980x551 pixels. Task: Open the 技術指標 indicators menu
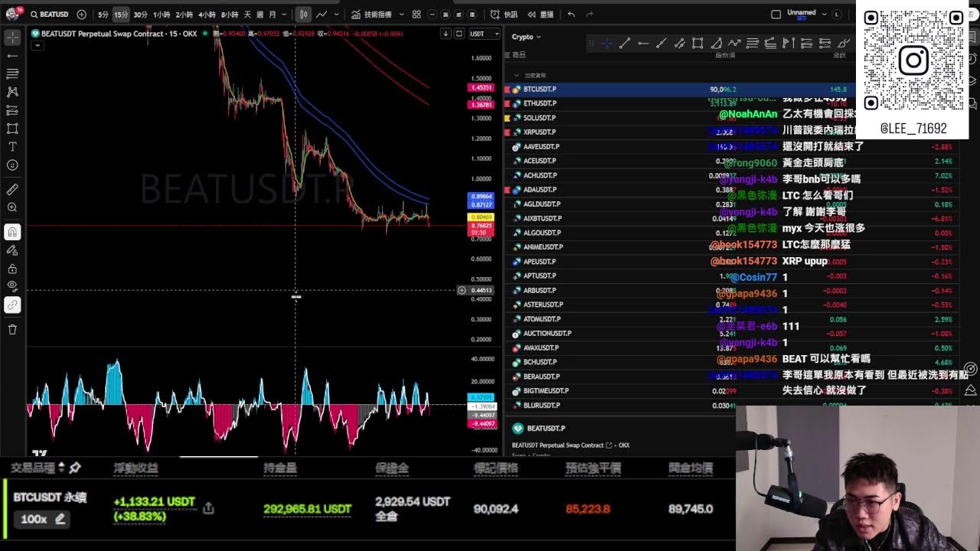coord(372,15)
